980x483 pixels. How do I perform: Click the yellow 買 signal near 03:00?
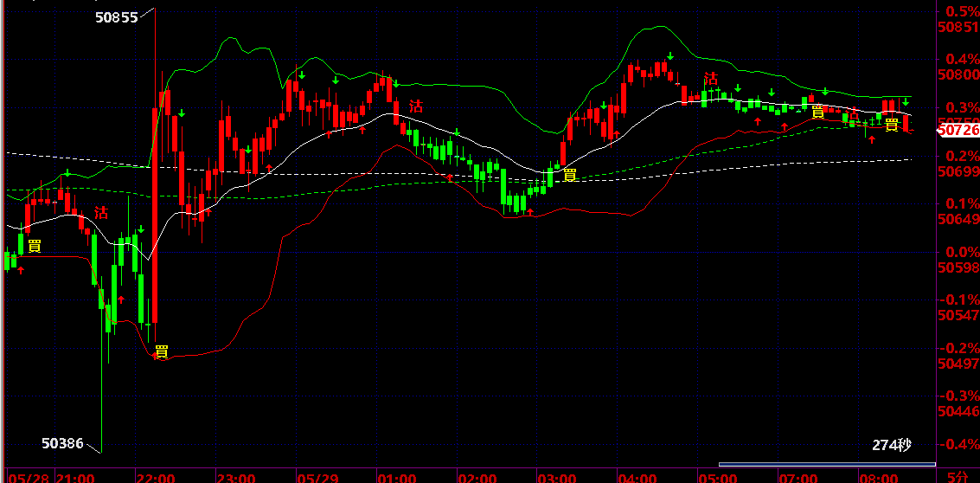click(569, 175)
